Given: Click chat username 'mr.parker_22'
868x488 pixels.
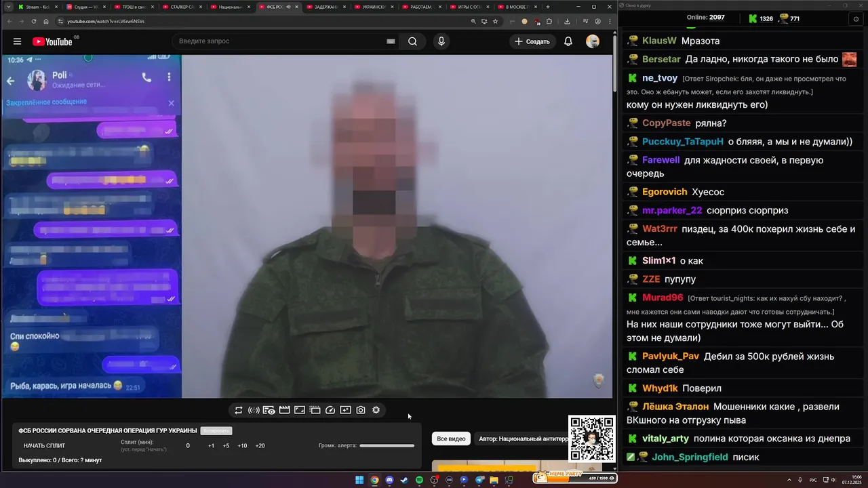Looking at the screenshot, I should tap(672, 210).
